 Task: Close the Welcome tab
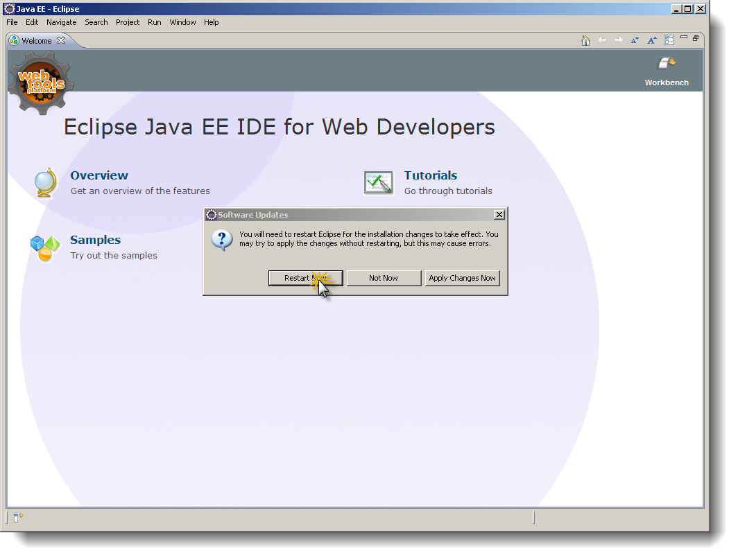tap(61, 40)
